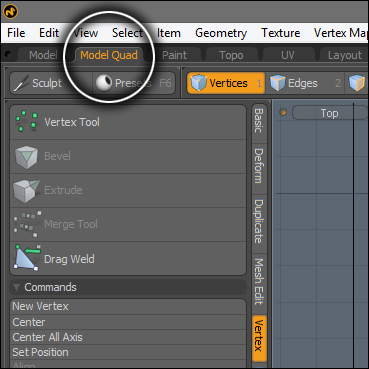This screenshot has height=369, width=369.
Task: Open the Top viewport view dropdown
Action: click(329, 113)
